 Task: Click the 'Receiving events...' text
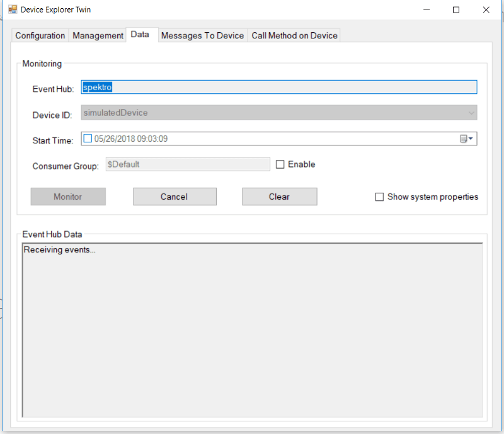click(59, 250)
